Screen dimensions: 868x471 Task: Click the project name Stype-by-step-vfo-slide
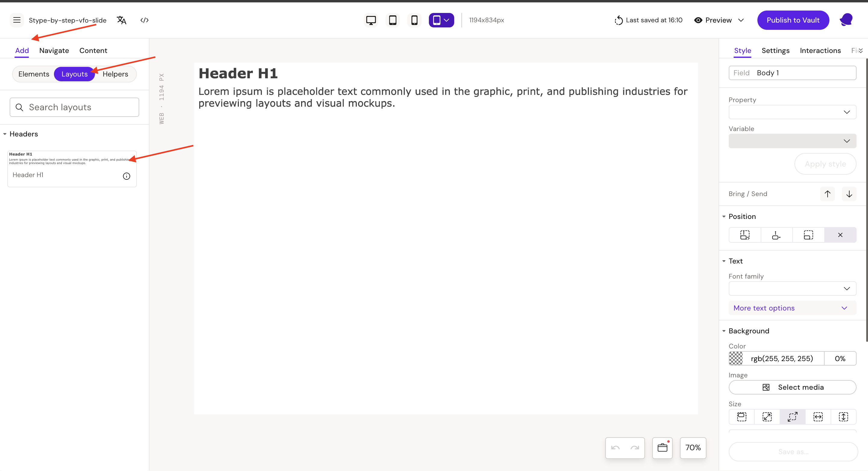click(x=68, y=20)
